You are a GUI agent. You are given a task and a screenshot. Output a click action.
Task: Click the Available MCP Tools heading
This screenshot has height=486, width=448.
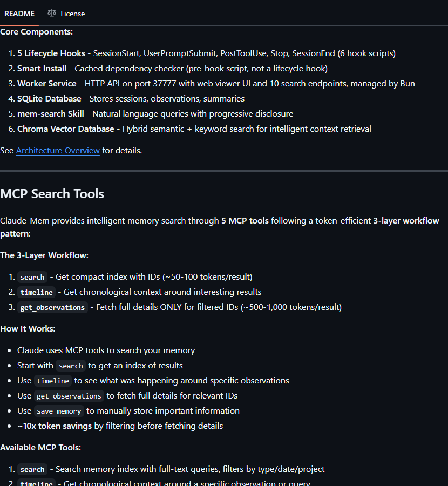[x=40, y=448]
